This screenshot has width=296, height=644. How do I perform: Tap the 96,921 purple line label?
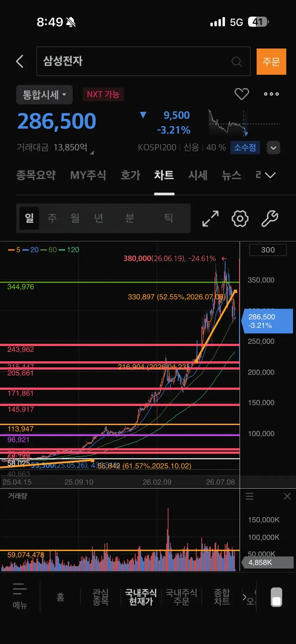(x=18, y=440)
